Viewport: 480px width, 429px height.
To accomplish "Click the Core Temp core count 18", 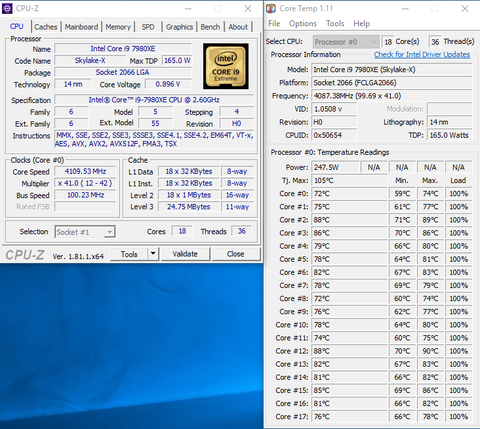I will (x=388, y=42).
